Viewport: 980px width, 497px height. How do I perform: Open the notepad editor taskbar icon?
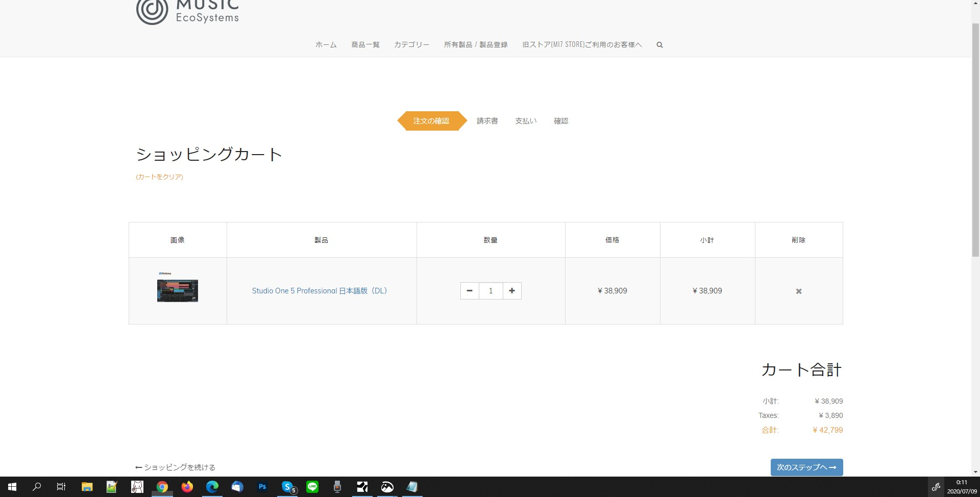point(112,487)
